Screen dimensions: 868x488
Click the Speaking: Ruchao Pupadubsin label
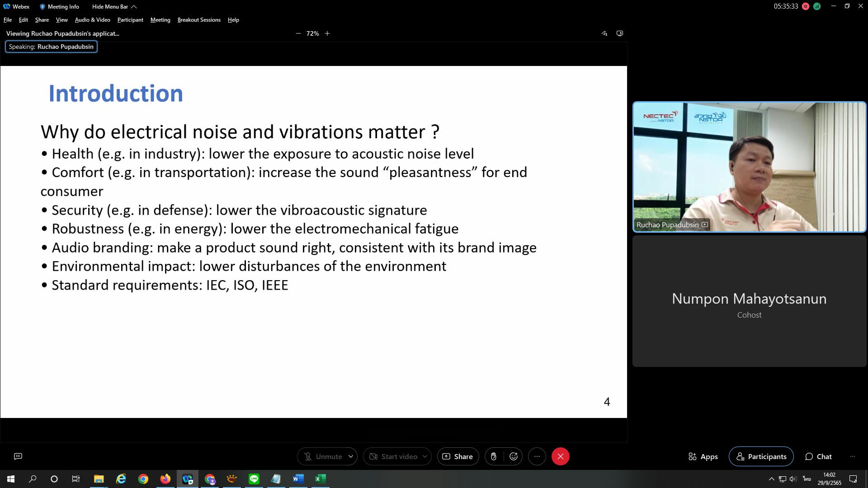(x=51, y=47)
